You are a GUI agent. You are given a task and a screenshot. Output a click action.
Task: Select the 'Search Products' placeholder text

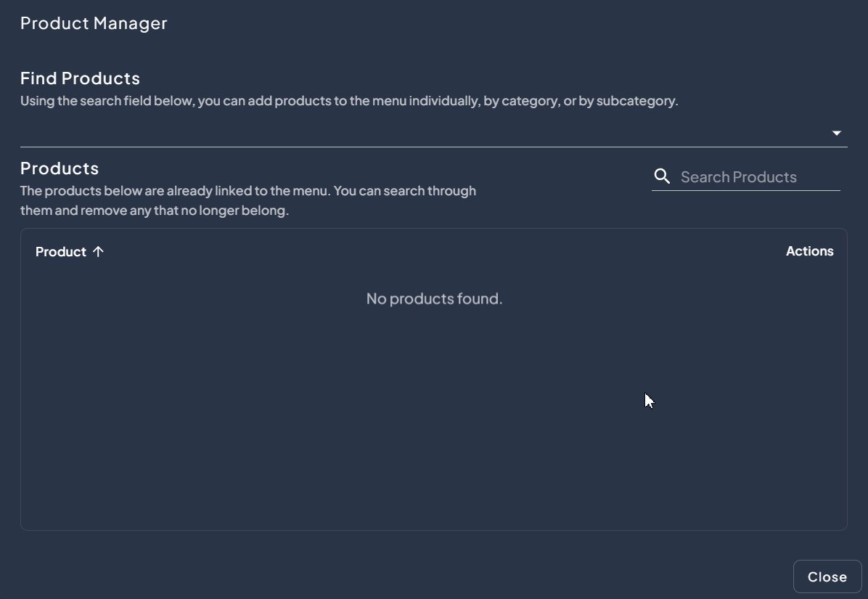pos(738,177)
